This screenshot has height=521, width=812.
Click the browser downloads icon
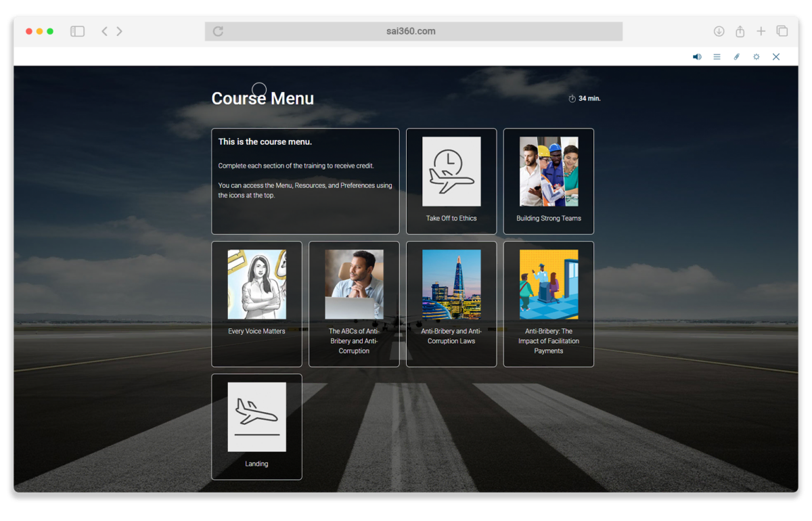point(718,30)
